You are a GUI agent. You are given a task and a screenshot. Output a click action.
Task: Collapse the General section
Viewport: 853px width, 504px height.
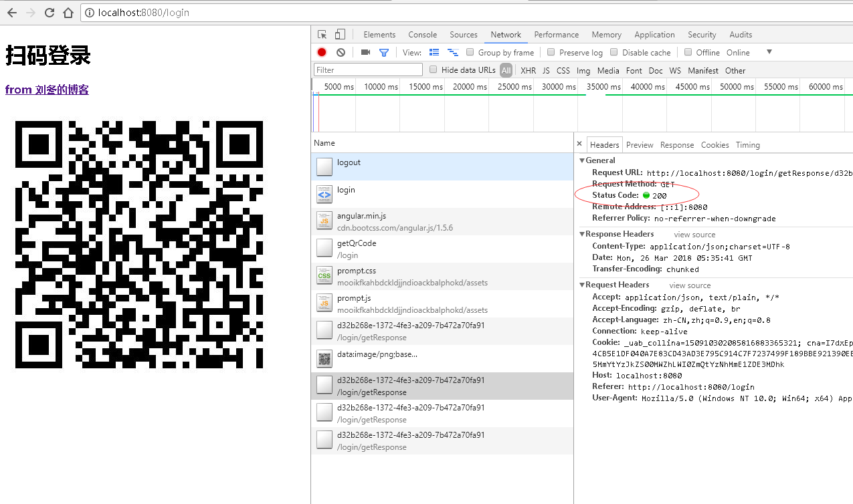pyautogui.click(x=582, y=160)
